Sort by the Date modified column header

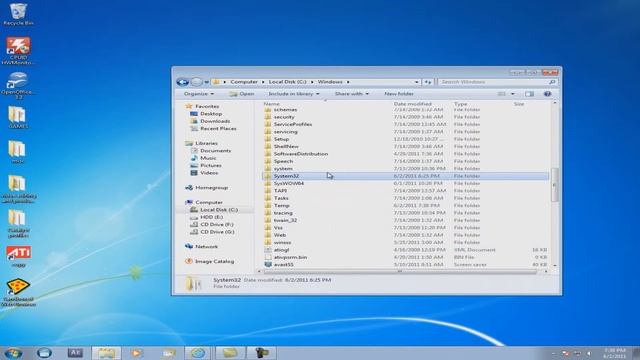tap(412, 104)
